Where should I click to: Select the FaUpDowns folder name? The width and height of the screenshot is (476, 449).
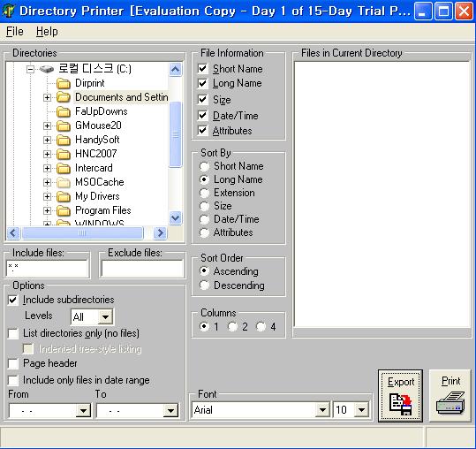tap(102, 111)
